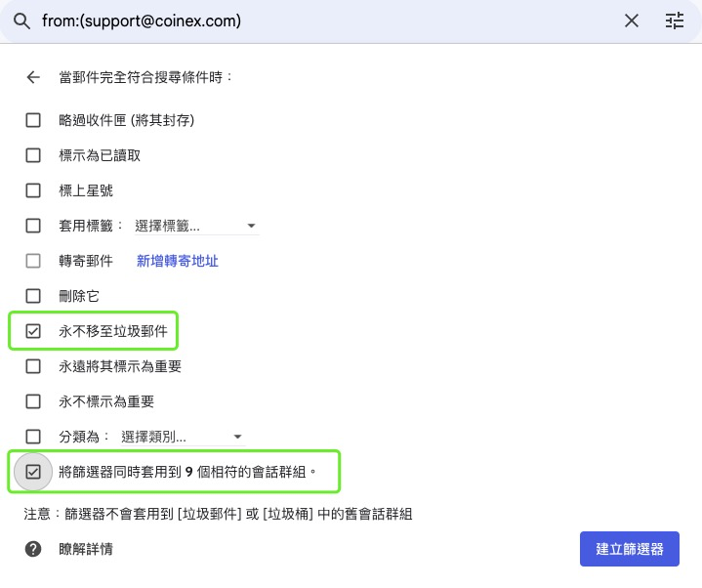Uncheck 永不移至垃圾郵件 checkbox
This screenshot has height=588, width=702.
coord(33,331)
